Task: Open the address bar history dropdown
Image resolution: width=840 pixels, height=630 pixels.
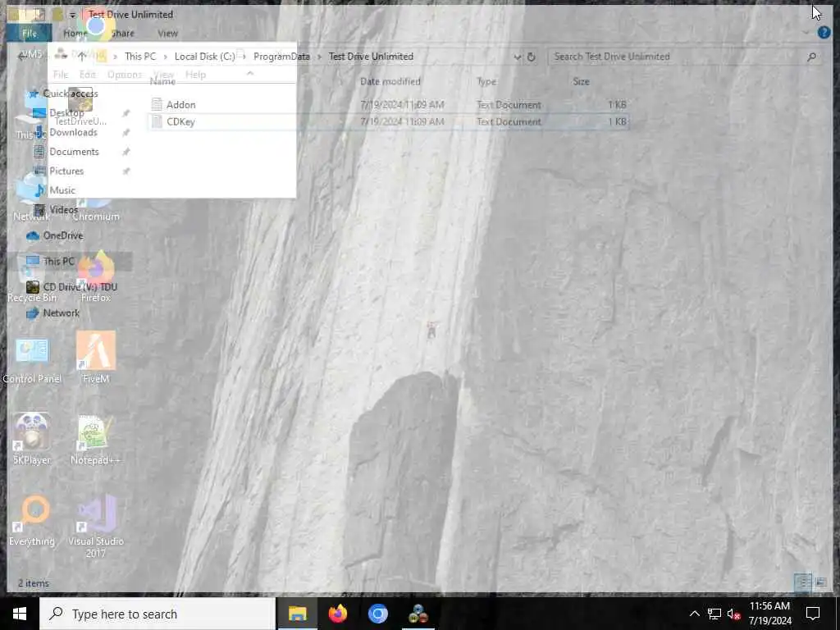Action: pyautogui.click(x=517, y=57)
